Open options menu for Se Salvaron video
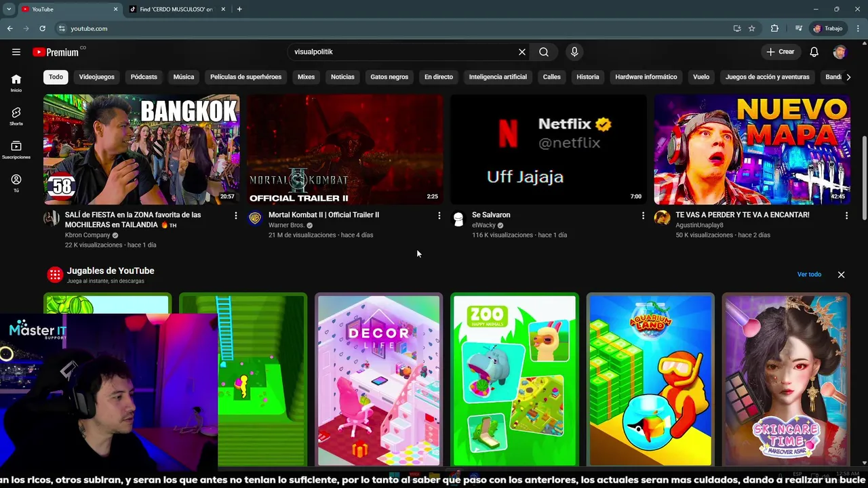Image resolution: width=868 pixels, height=488 pixels. point(643,216)
